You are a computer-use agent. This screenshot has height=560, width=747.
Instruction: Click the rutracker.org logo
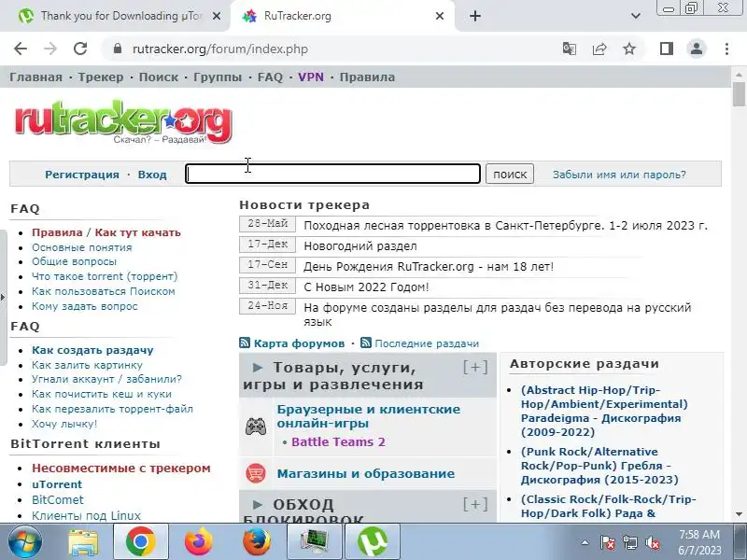pos(124,122)
